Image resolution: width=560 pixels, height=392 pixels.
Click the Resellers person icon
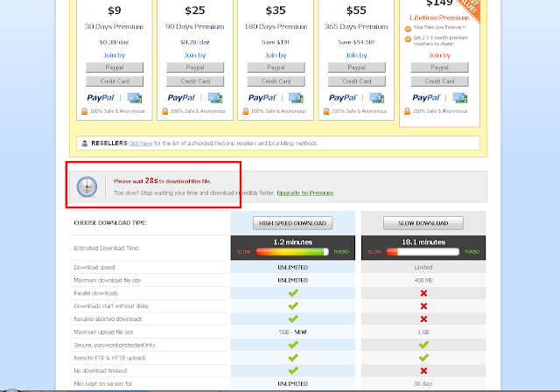[85, 143]
